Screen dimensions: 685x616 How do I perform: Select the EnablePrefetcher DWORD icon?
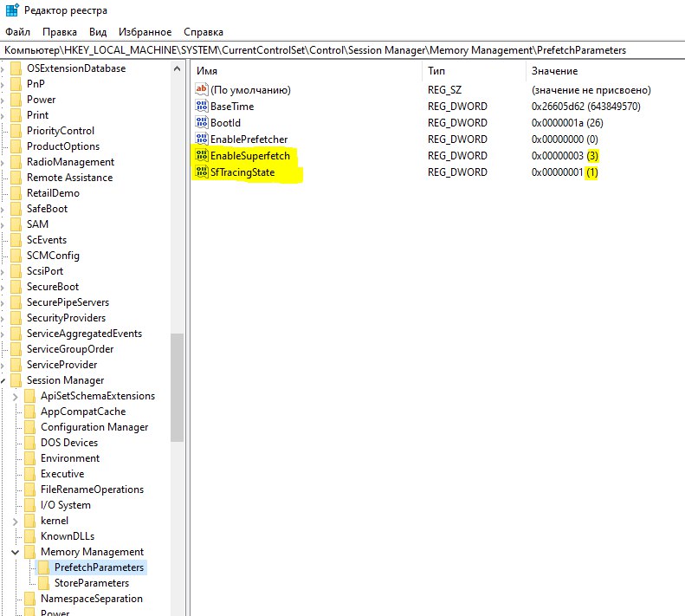point(202,139)
